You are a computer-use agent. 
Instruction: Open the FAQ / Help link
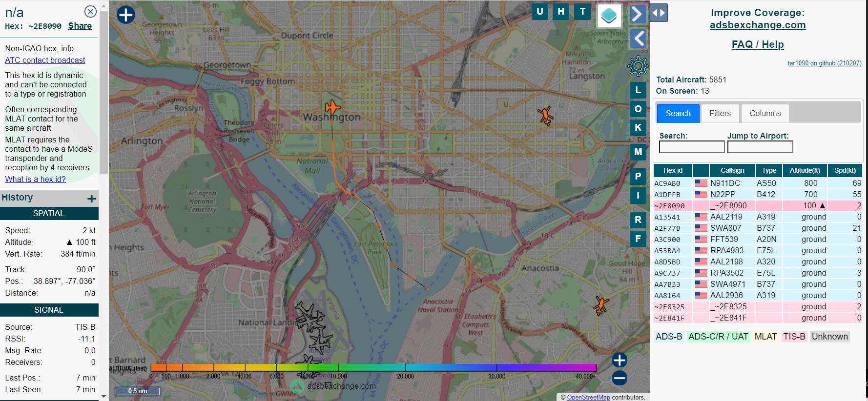758,44
